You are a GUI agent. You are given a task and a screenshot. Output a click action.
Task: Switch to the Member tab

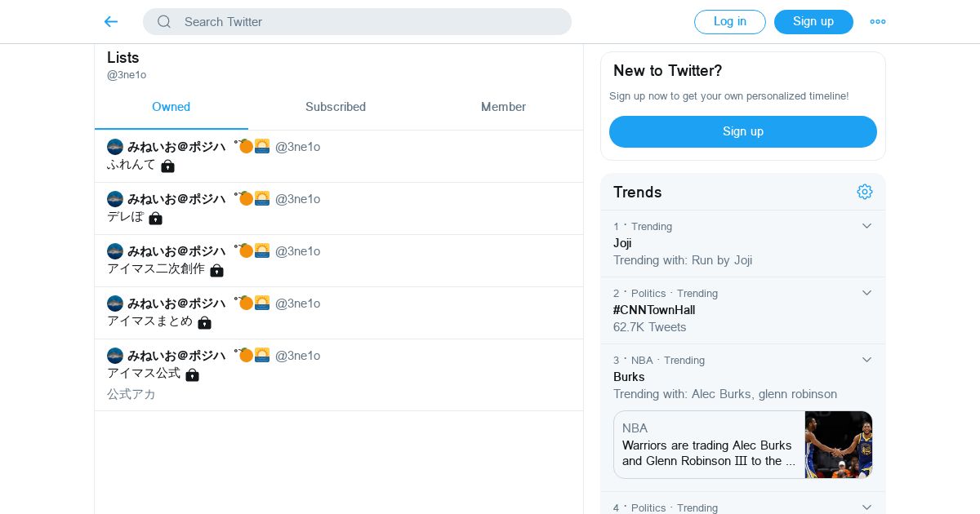pyautogui.click(x=503, y=107)
